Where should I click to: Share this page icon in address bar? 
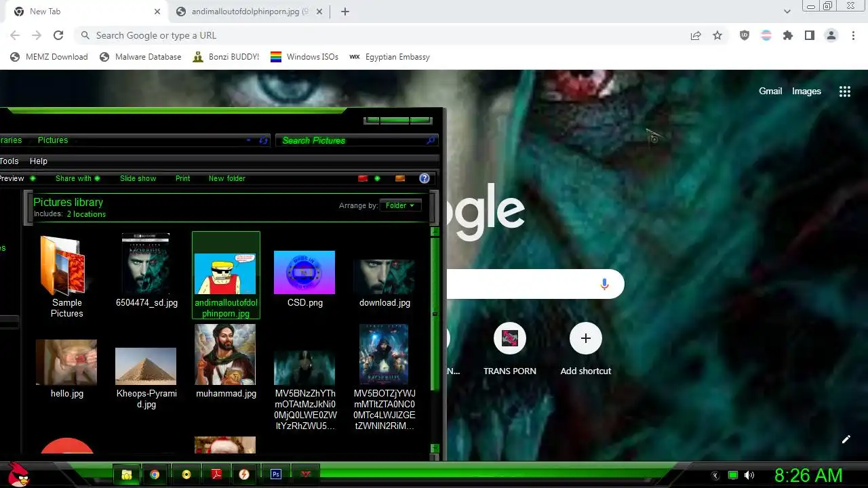696,35
